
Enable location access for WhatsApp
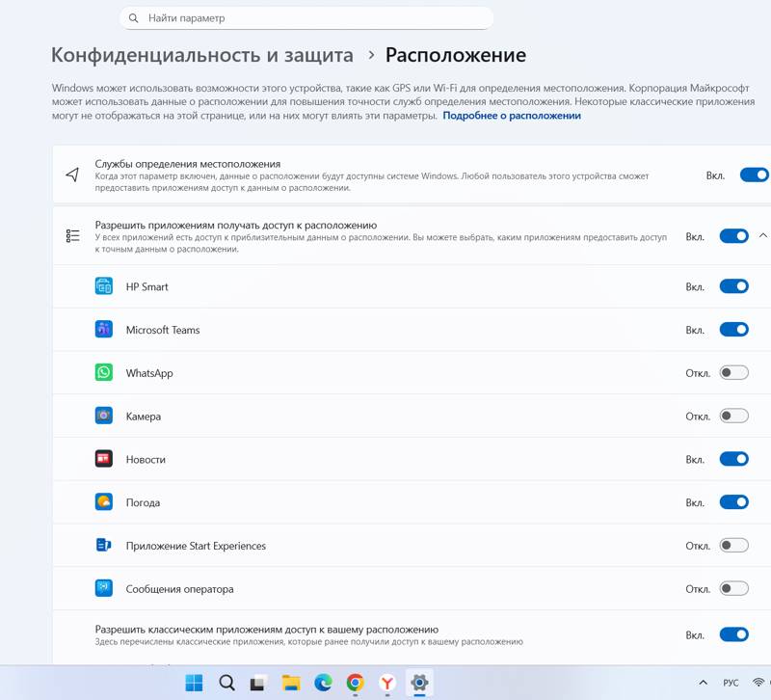coord(734,372)
